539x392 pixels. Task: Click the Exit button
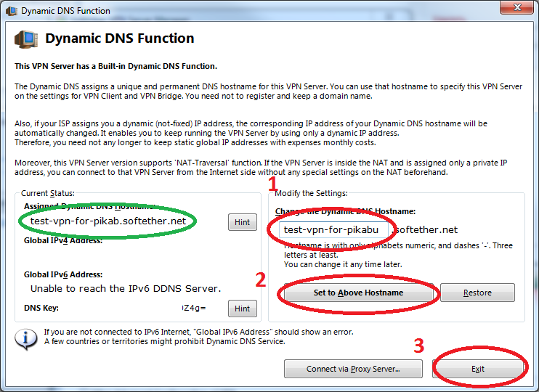(478, 369)
